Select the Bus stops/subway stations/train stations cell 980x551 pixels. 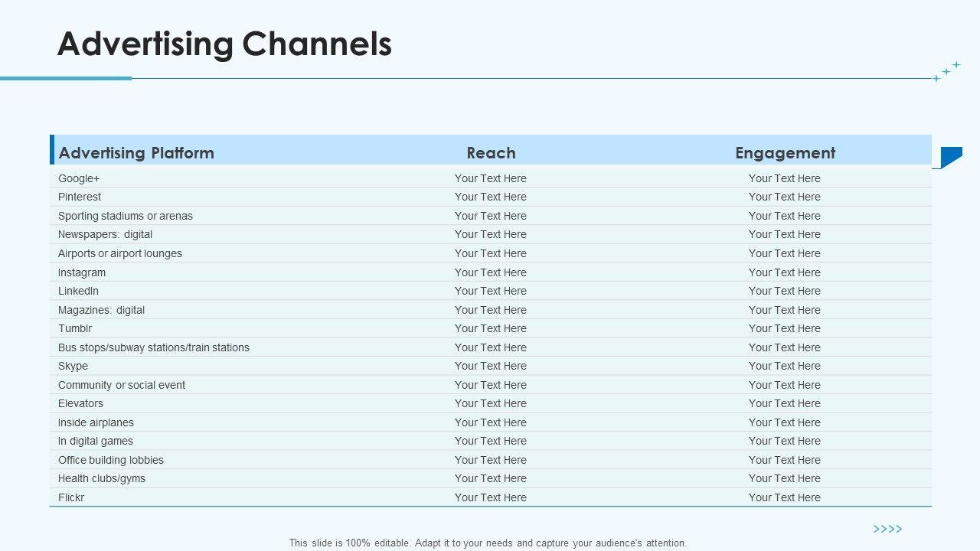point(154,347)
